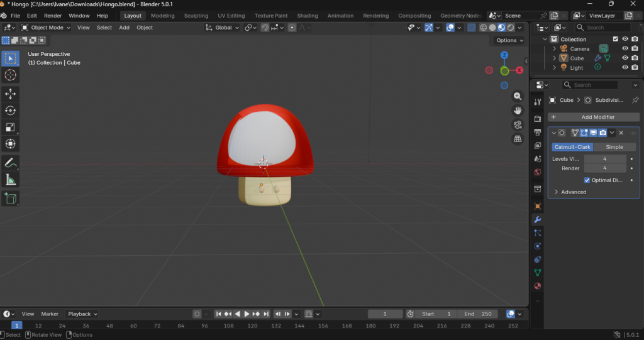Activate the 3D Cursor tool
Viewport: 644px width, 340px height.
[11, 75]
